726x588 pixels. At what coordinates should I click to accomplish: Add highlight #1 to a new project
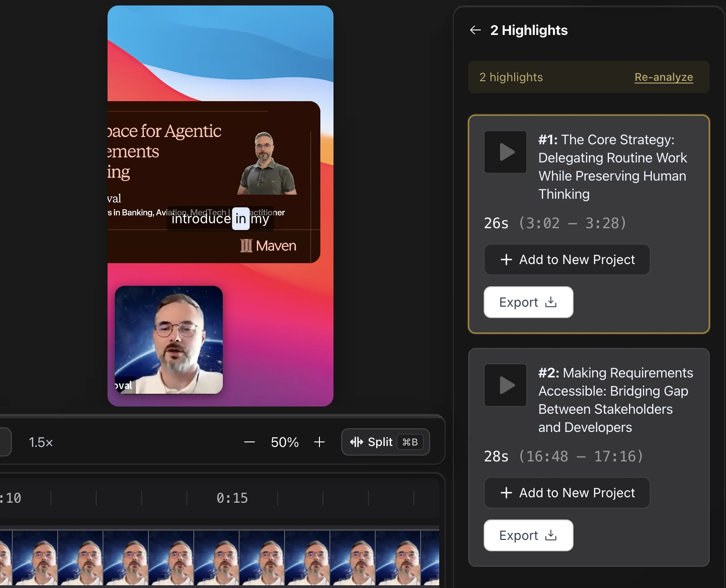[x=567, y=260]
